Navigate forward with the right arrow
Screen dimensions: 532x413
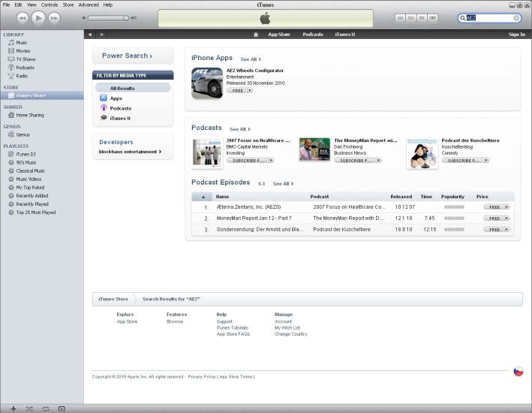[101, 35]
